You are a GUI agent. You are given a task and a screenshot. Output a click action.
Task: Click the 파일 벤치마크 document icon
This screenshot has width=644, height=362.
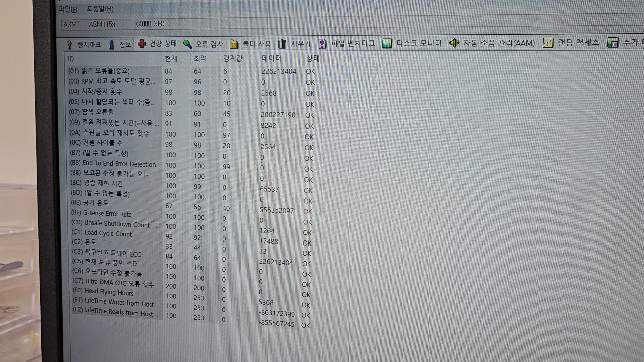pyautogui.click(x=322, y=44)
